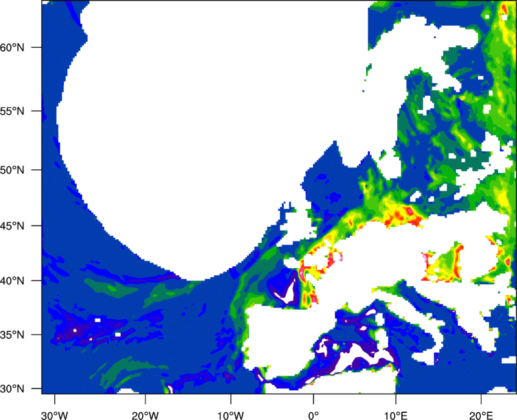Click the 0° longitude label

tap(313, 415)
